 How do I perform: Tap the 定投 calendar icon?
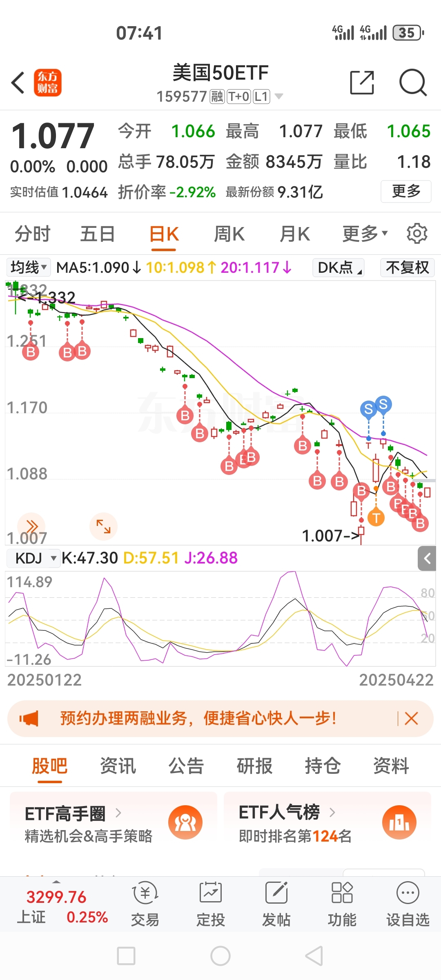click(211, 893)
